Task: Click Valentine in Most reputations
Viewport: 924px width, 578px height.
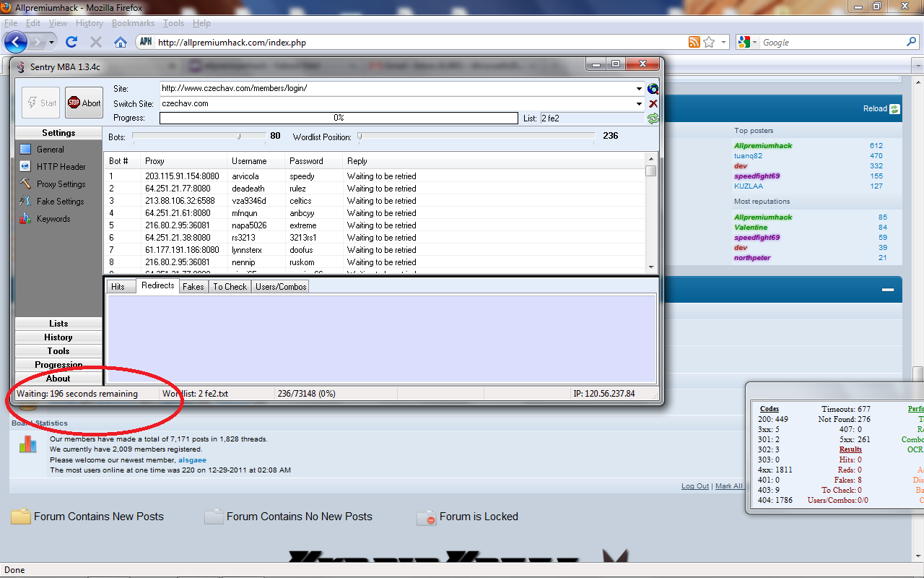Action: (751, 227)
